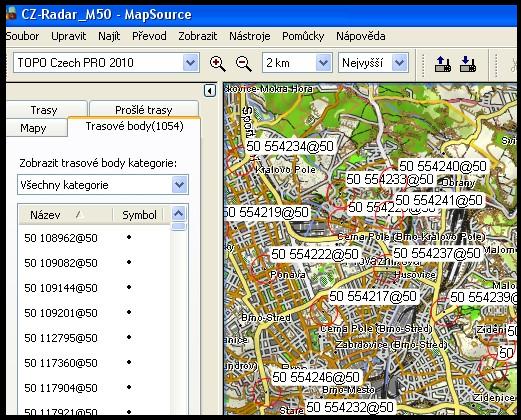Open the Nástroje menu
Screen dimensions: 521x420
click(x=250, y=36)
